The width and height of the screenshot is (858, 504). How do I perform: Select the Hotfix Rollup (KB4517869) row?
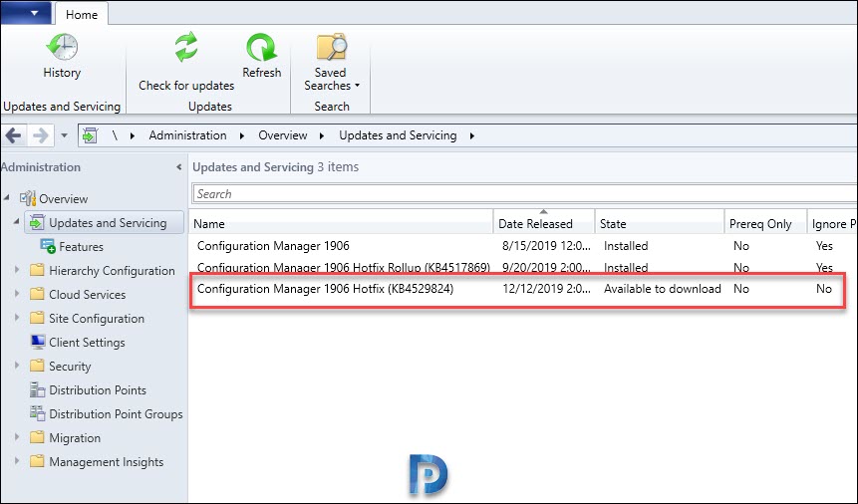click(x=523, y=267)
